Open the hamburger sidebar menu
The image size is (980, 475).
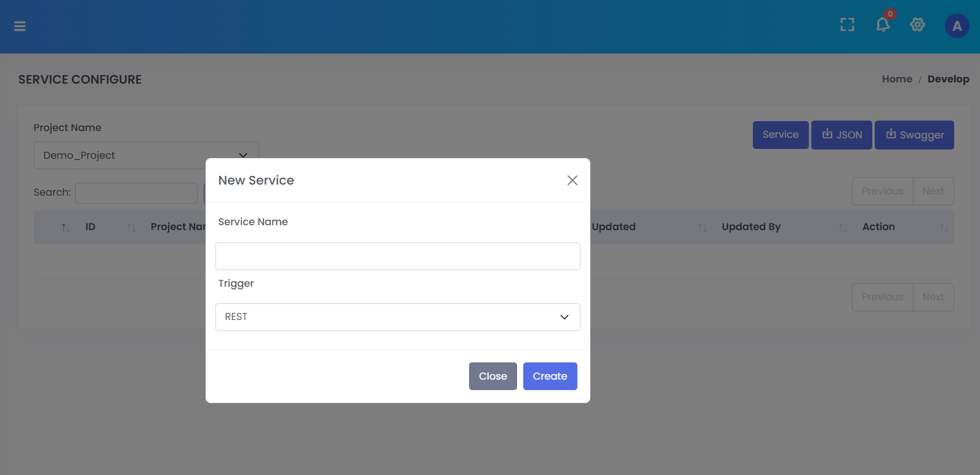(x=20, y=26)
